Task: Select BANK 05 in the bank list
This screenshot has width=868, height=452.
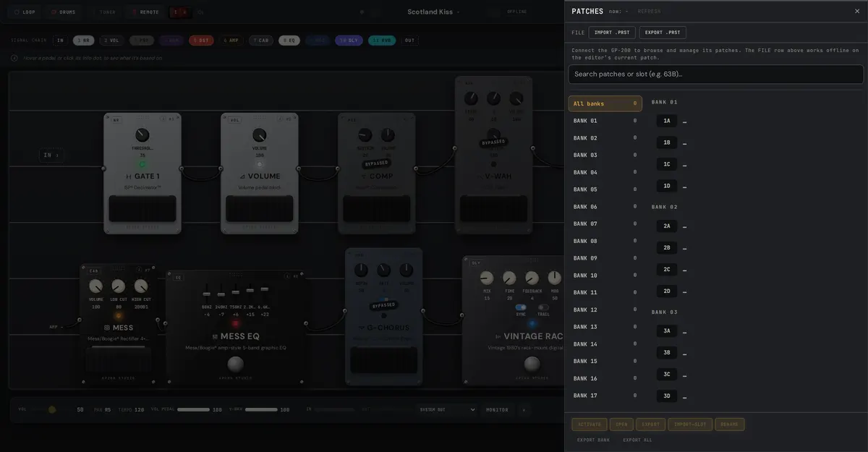Action: point(605,189)
